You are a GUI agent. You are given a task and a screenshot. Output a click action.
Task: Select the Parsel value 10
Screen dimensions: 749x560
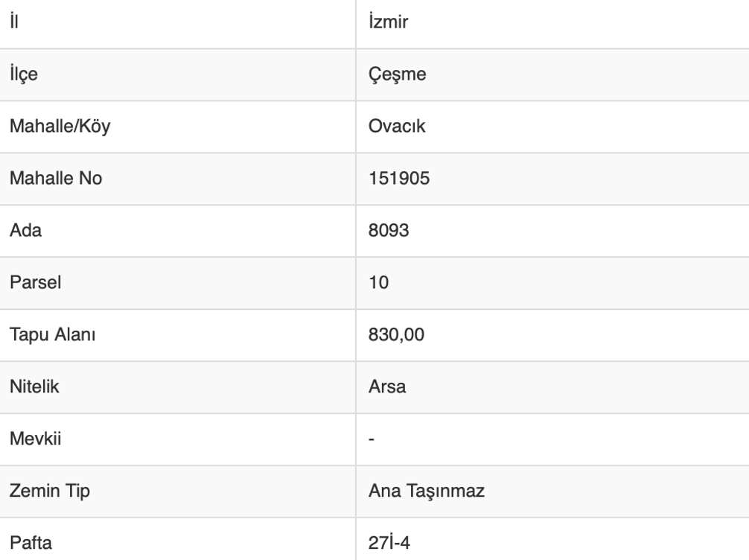coord(377,283)
